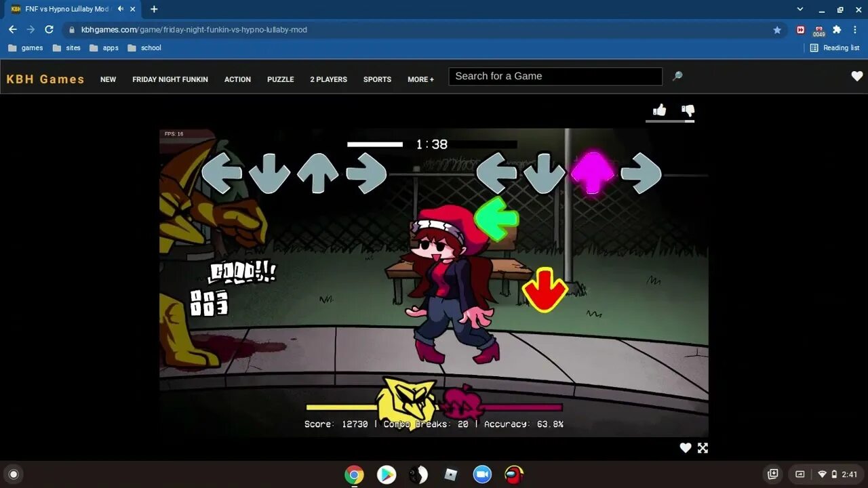The image size is (868, 488).
Task: Click the Score 12730 text
Action: point(336,424)
